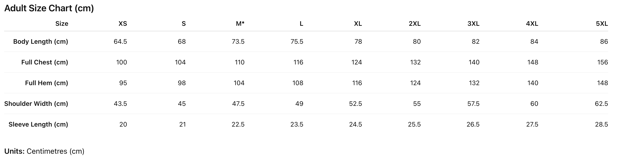Select the Shoulder Width (cm) row label
Viewport: 644px width, 162px height.
pos(36,104)
